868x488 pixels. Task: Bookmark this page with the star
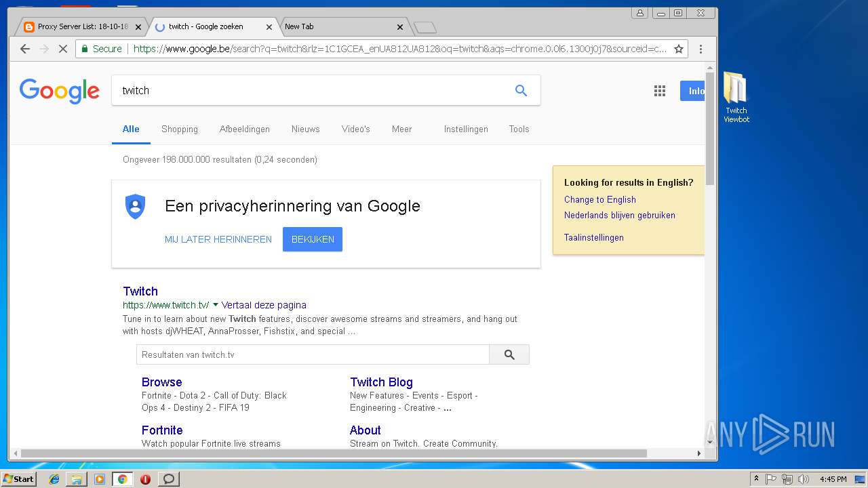(678, 49)
